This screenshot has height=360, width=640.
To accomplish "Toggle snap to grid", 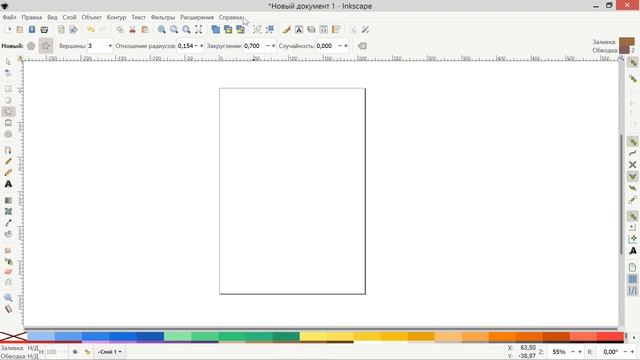I will tap(633, 279).
